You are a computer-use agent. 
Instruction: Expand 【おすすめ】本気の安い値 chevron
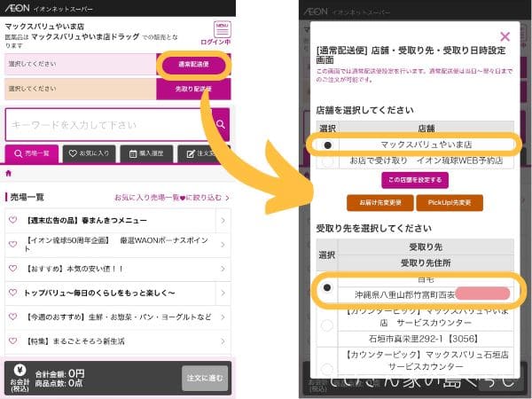223,269
